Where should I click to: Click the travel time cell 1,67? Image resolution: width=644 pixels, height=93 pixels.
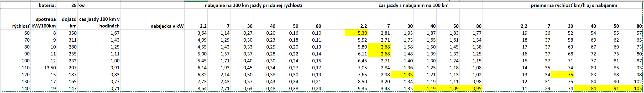coord(99,33)
